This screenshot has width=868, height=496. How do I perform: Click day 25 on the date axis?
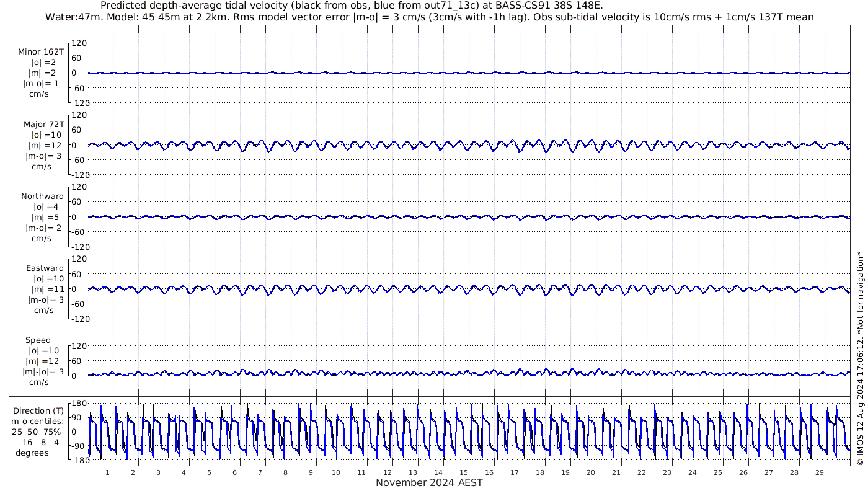tap(717, 472)
